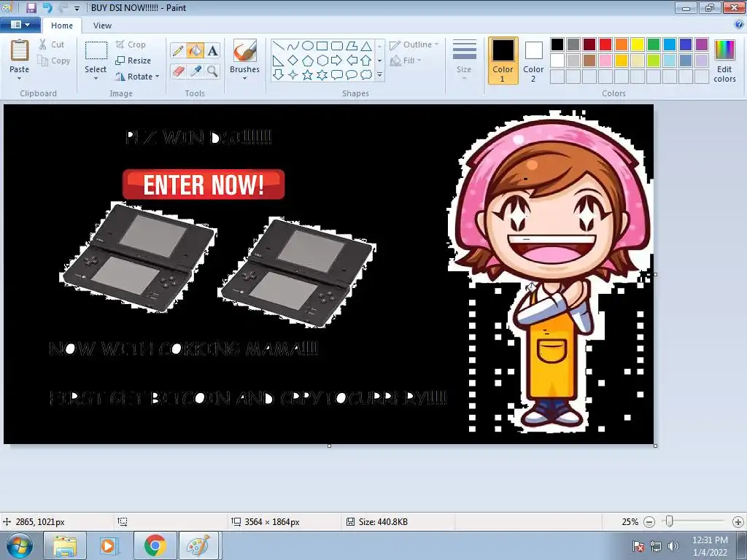Open the shape Fill dropdown
747x560 pixels.
(406, 61)
